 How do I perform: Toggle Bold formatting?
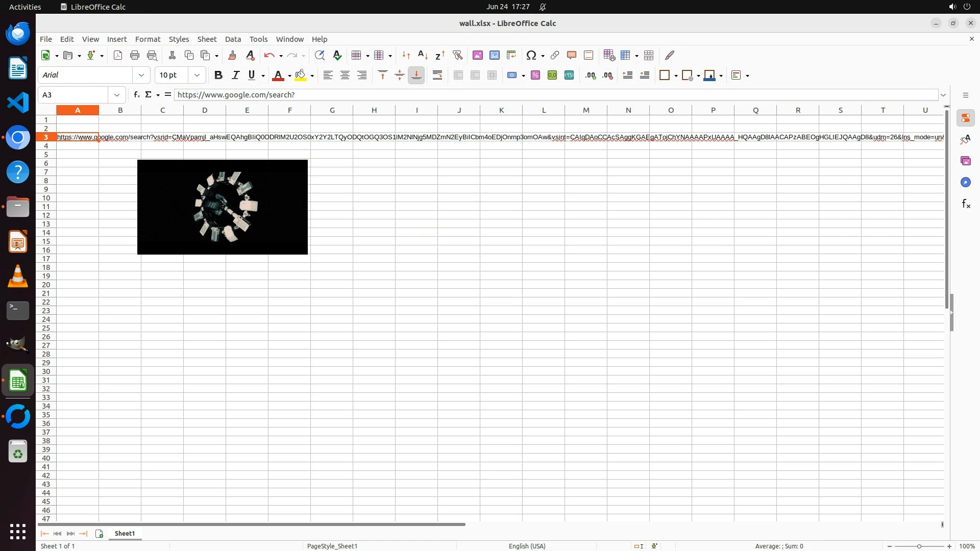point(218,75)
